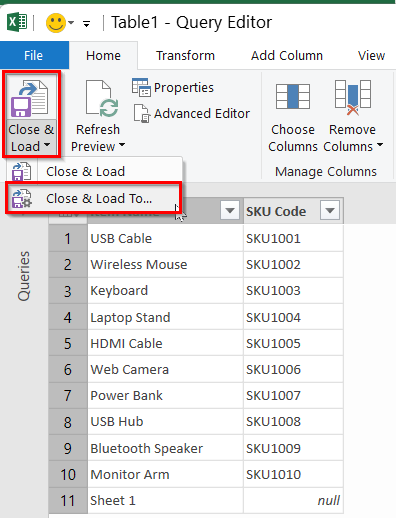396x518 pixels.
Task: Click the Excel application icon in title bar
Action: coord(17,22)
